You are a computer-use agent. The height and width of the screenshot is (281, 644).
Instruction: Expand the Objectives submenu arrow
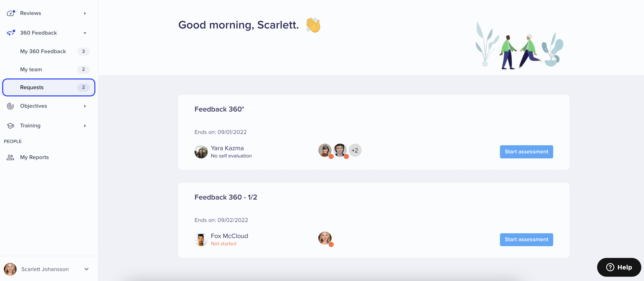[85, 106]
